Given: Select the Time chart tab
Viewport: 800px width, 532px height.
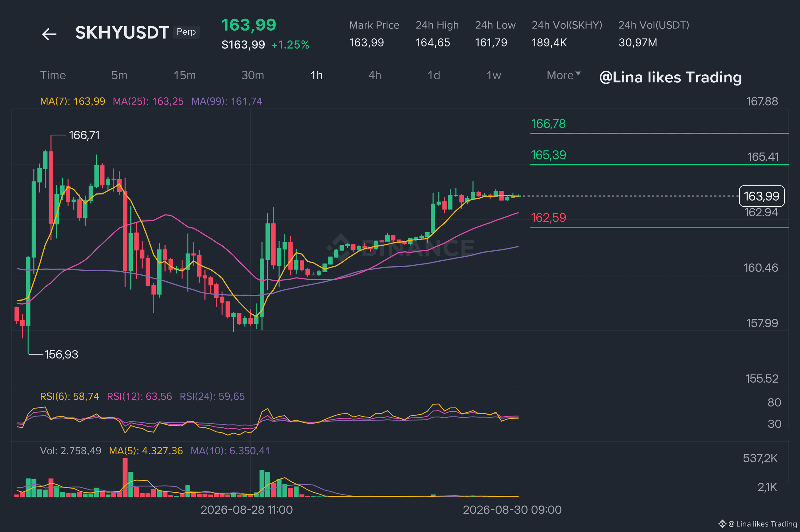Looking at the screenshot, I should [53, 75].
